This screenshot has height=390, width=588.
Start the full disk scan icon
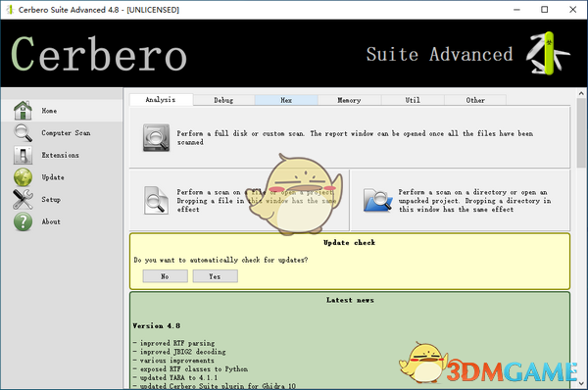click(x=156, y=137)
